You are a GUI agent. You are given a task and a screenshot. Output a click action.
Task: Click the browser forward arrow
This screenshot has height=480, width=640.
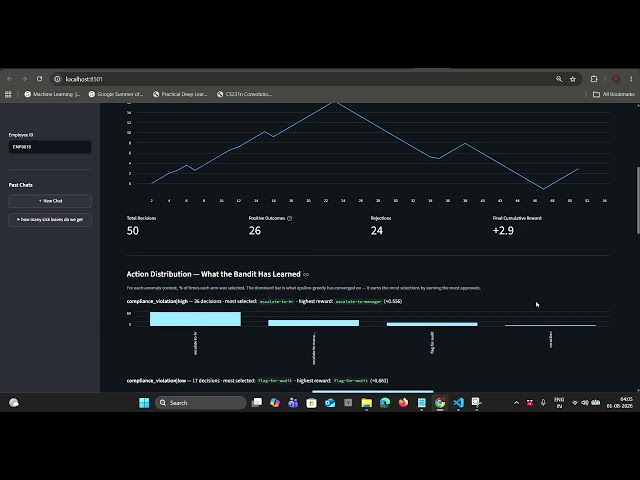(24, 79)
